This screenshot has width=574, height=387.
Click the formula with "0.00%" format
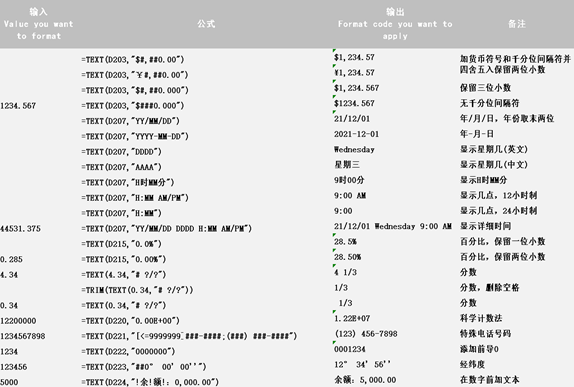[x=124, y=260]
